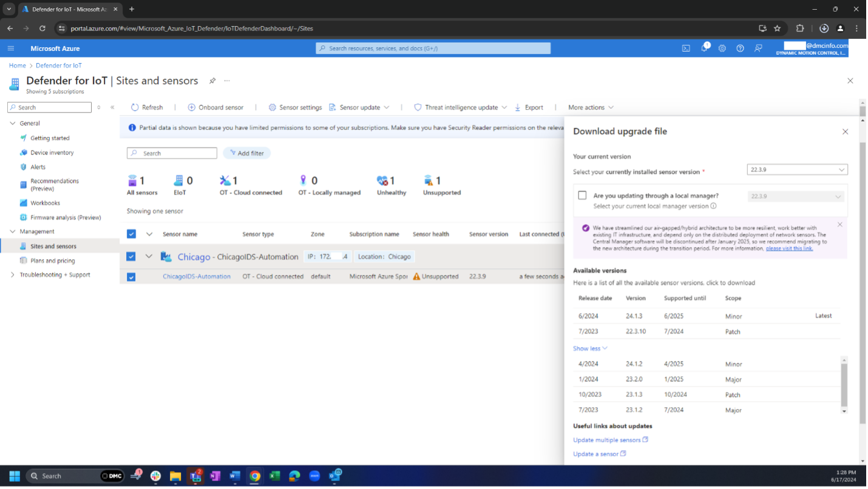Open Device inventory in the sidebar
Viewport: 868px width, 489px height.
pos(52,153)
